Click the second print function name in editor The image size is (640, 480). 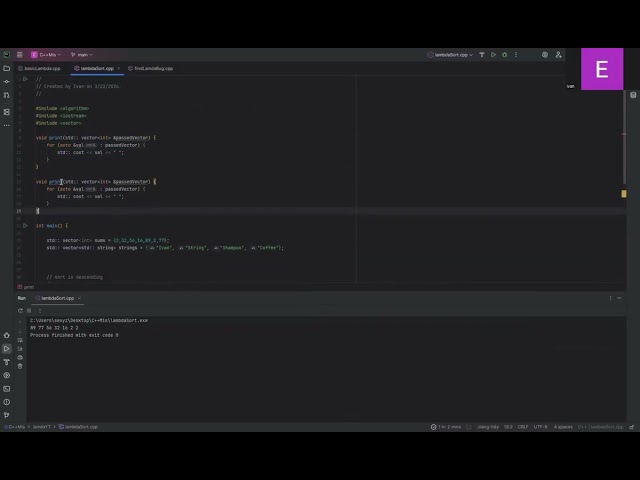tap(55, 182)
